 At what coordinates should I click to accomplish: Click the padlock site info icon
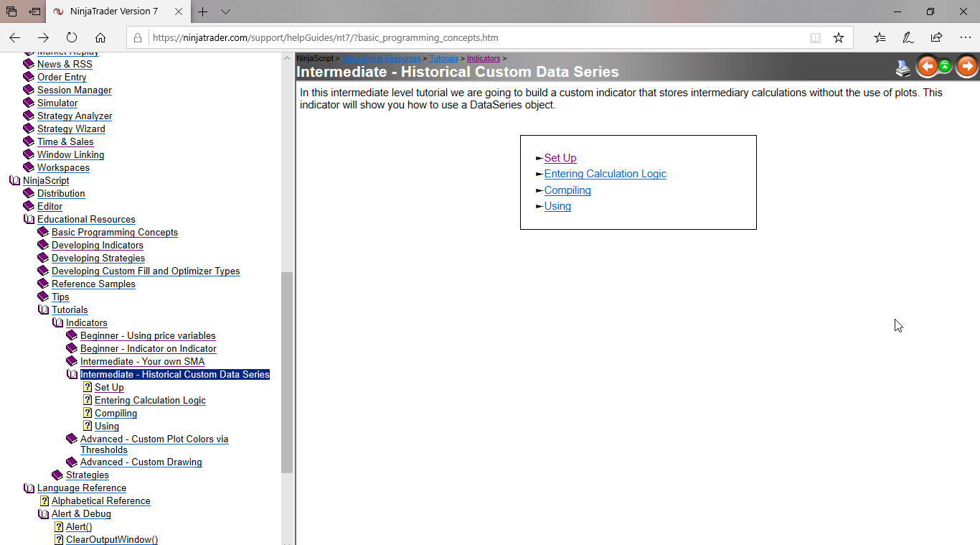coord(138,37)
